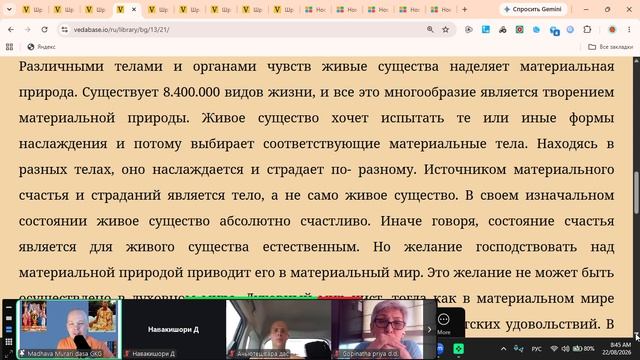The width and height of the screenshot is (640, 360).
Task: Switch Zoom video panel to grid view
Action: coord(9,342)
